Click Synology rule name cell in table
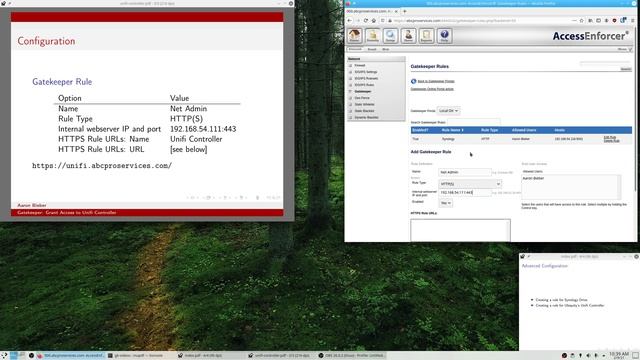Viewport: 640px width, 360px height. (448, 139)
